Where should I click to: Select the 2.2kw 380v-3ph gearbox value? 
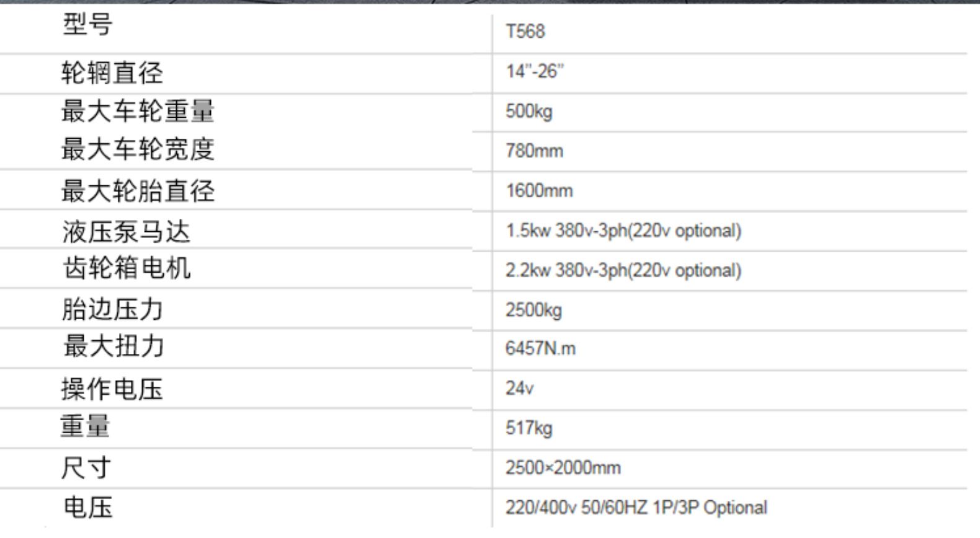[623, 270]
